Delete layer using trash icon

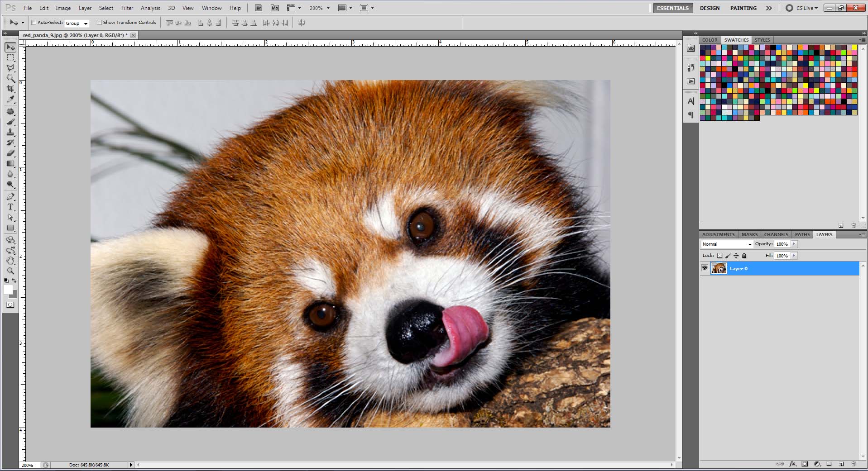click(854, 464)
